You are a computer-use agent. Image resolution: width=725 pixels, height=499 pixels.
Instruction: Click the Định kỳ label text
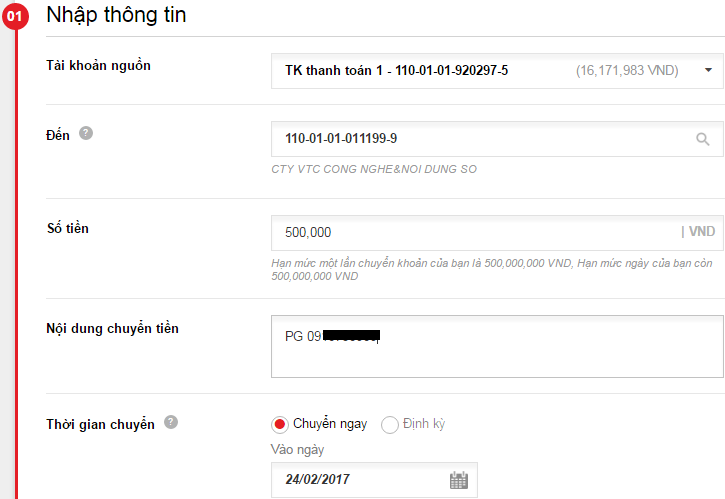[x=424, y=424]
